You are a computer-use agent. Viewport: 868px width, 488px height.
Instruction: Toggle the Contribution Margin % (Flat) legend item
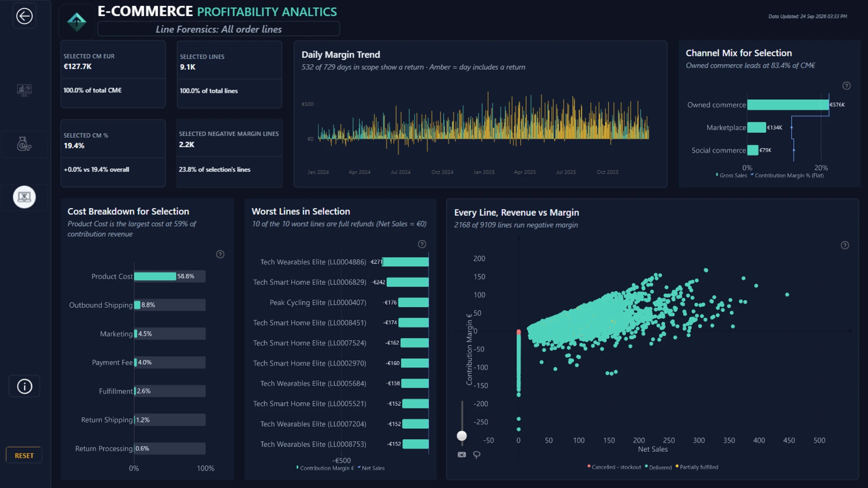[787, 175]
